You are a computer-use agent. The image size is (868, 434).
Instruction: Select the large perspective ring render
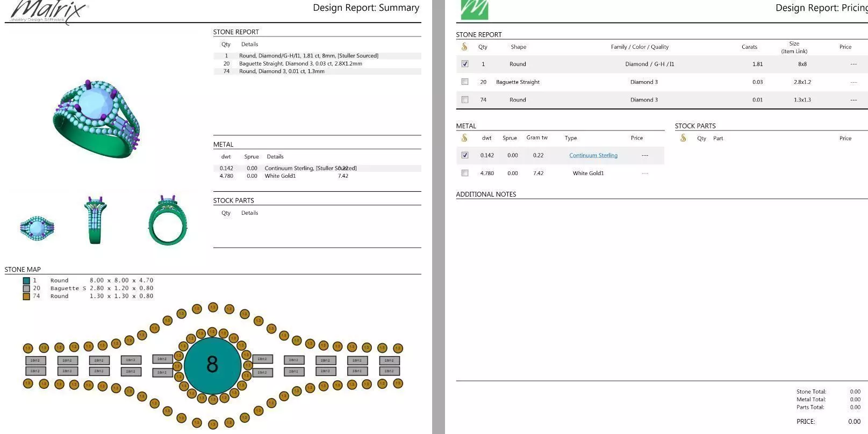click(x=97, y=119)
